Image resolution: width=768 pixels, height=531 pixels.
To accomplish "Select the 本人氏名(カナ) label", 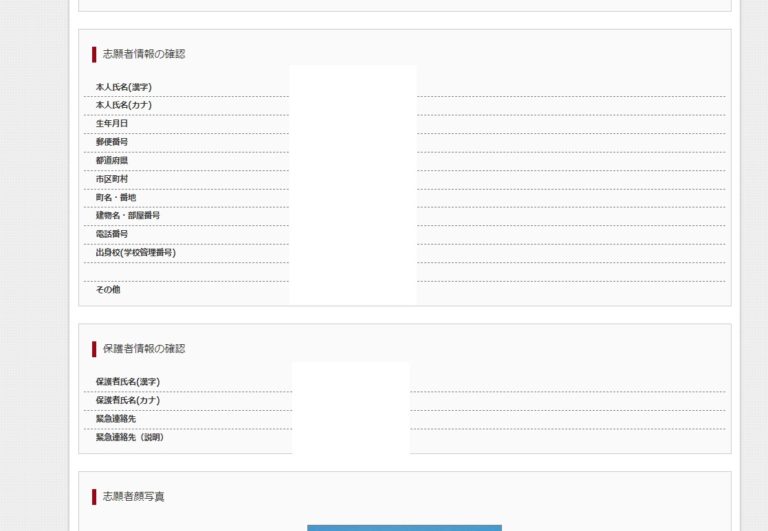I will [124, 105].
